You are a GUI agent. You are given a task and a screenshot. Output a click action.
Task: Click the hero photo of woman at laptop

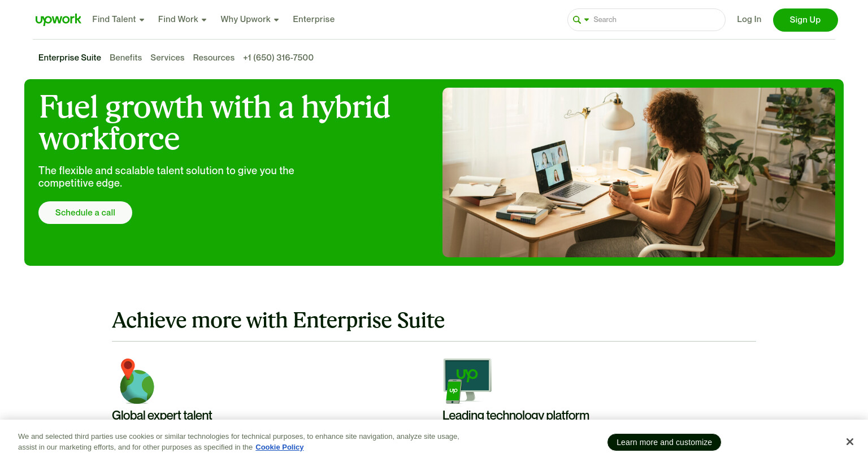[x=639, y=172]
